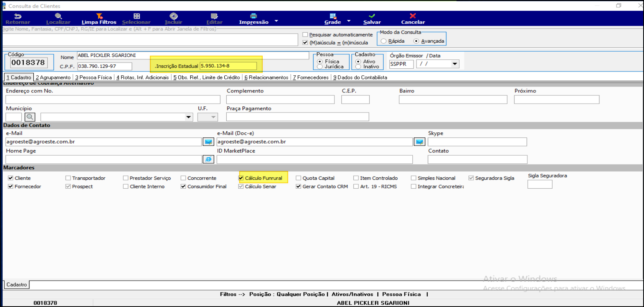The width and height of the screenshot is (644, 307).
Task: Clear filters with Limpa Filtros
Action: 99,19
